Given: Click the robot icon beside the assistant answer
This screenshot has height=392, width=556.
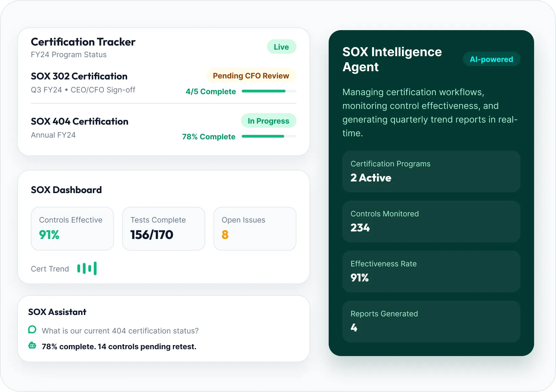Looking at the screenshot, I should click(x=32, y=345).
